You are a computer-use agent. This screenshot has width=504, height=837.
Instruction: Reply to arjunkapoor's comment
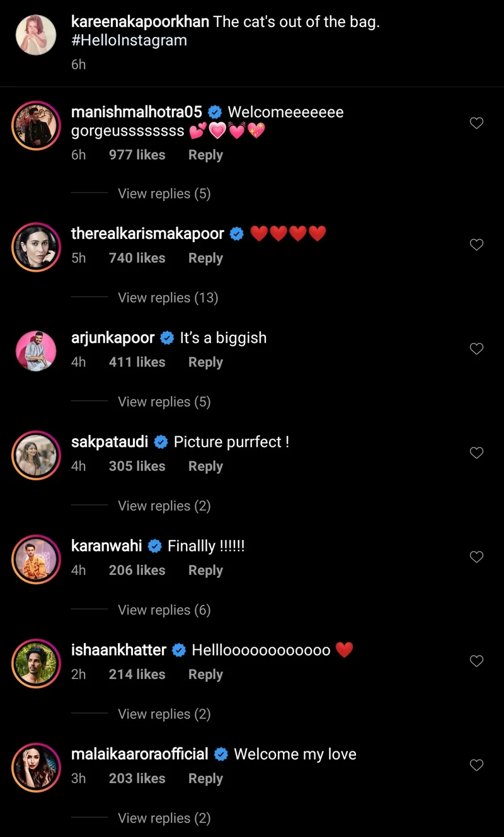205,362
